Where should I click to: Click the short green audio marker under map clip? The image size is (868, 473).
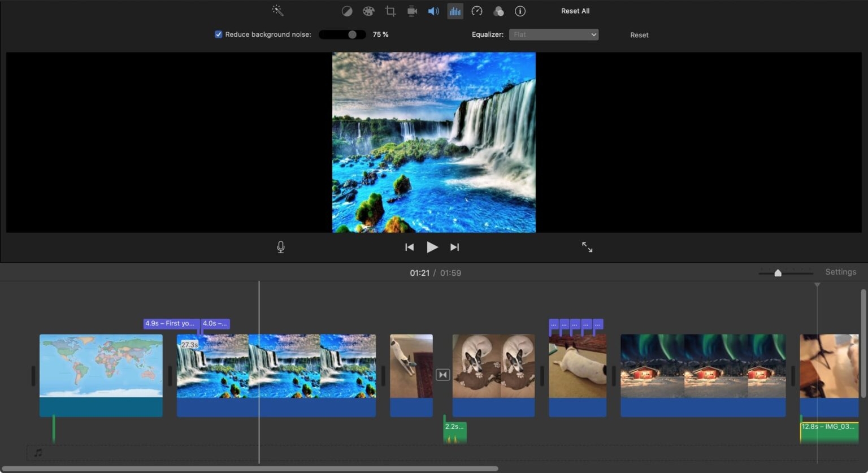pos(54,428)
